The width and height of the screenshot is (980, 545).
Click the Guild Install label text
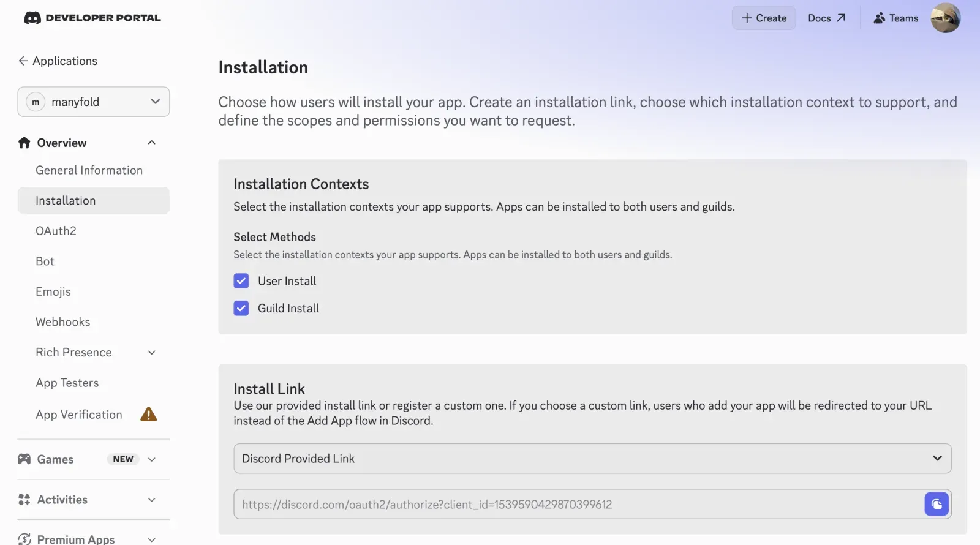pos(288,308)
